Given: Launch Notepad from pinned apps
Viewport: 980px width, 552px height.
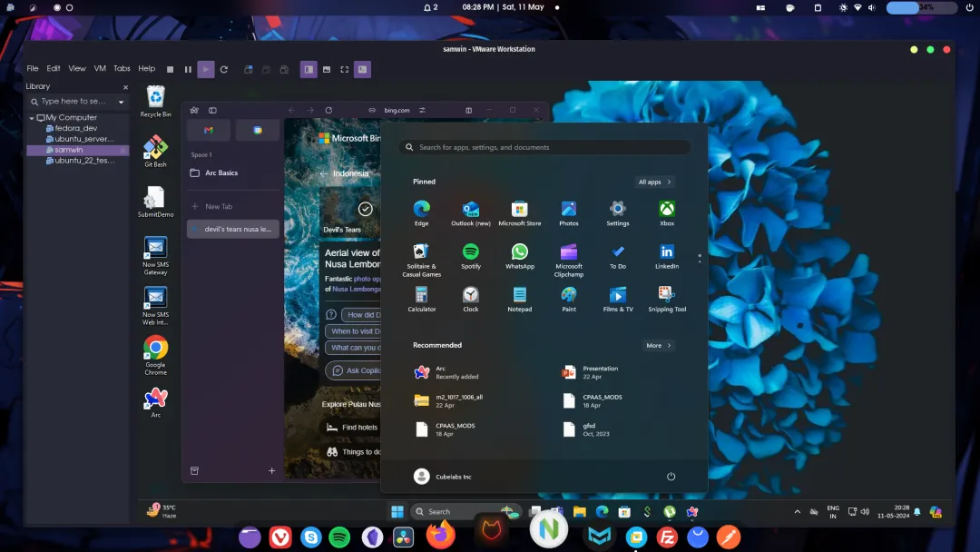Looking at the screenshot, I should pyautogui.click(x=519, y=299).
